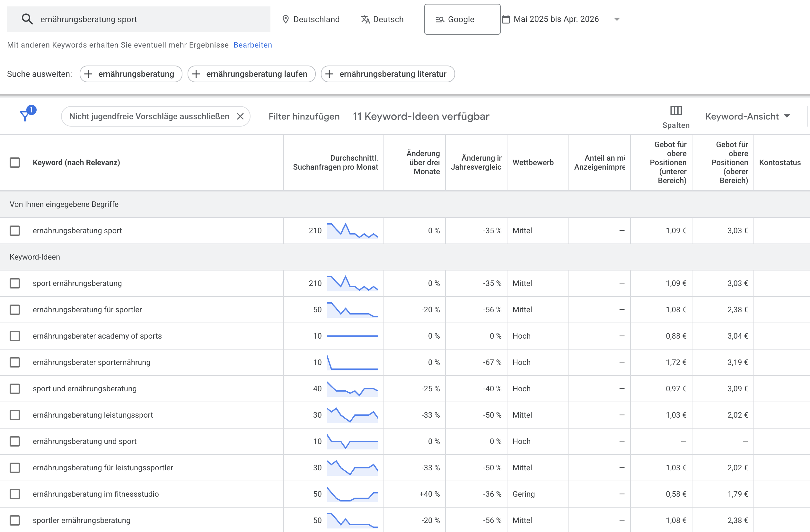Open the Spalten columns icon
This screenshot has height=532, width=810.
[676, 111]
